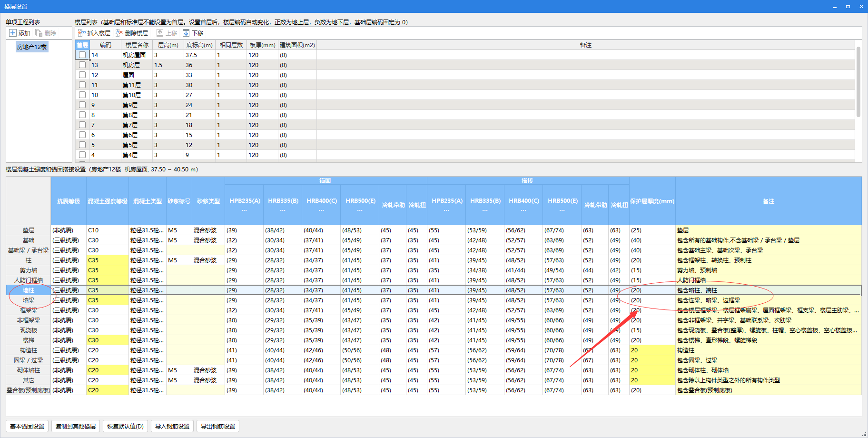Select the 叠合板(预制底板) row header
868x438 pixels.
tap(29, 390)
